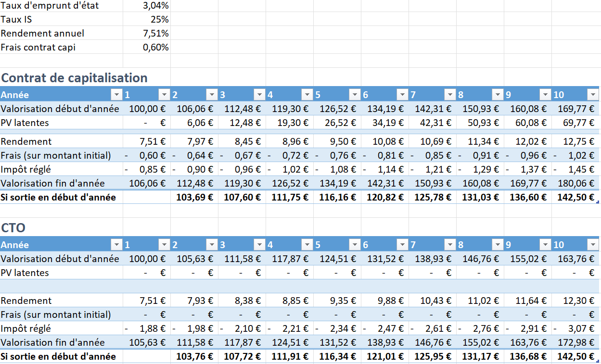601x364 pixels.
Task: Open column 8 filter arrow in the CTO table
Action: [497, 245]
